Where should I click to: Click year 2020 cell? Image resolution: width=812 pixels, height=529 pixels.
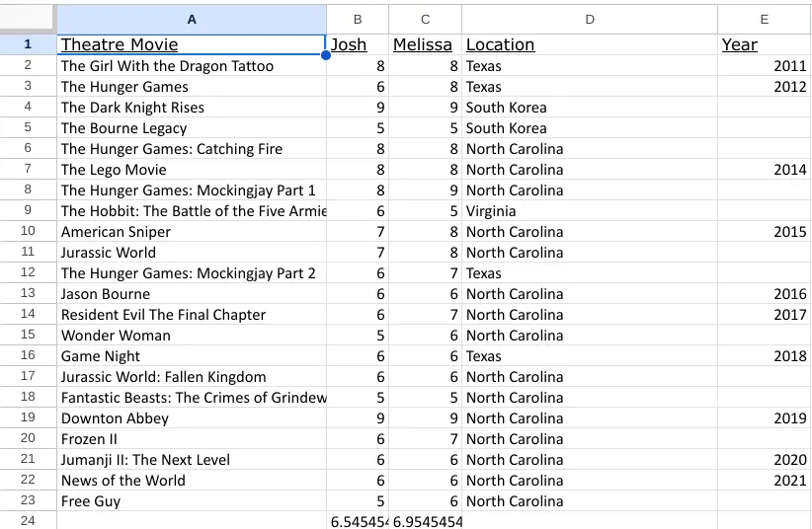point(765,459)
